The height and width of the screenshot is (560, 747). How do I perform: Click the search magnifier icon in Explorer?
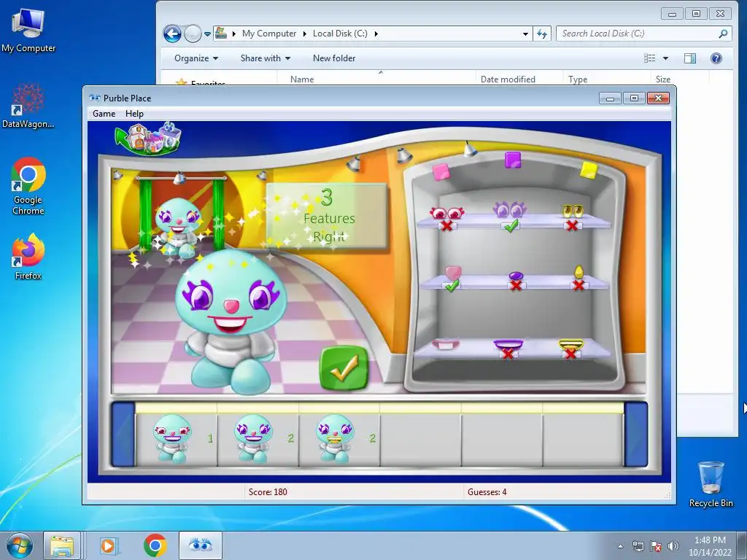coord(723,34)
